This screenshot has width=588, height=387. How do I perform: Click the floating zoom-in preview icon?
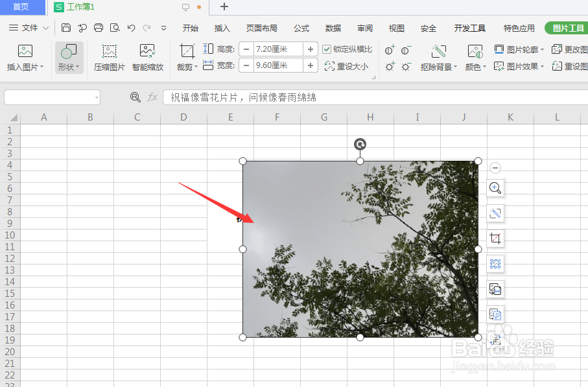tap(495, 188)
